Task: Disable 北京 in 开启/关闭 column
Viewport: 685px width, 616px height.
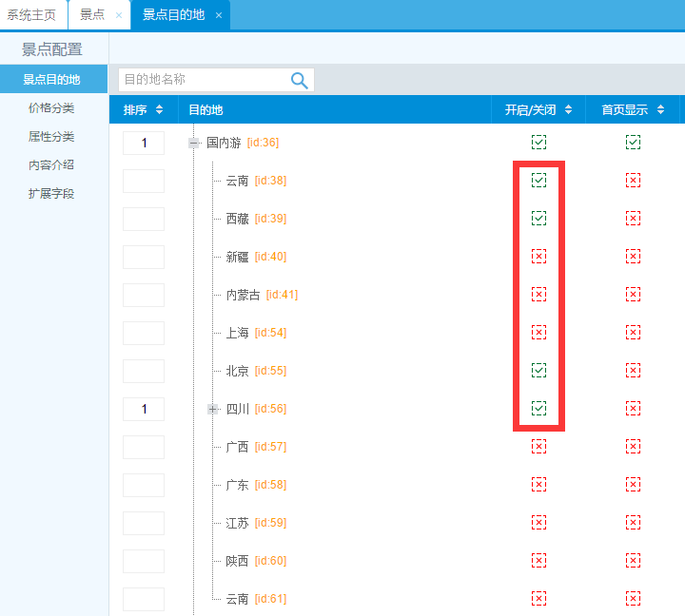Action: [538, 371]
